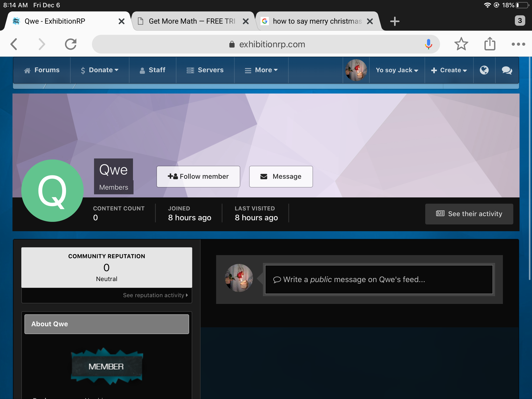The width and height of the screenshot is (532, 399).
Task: Click the Qwe profile name
Action: coord(114,170)
